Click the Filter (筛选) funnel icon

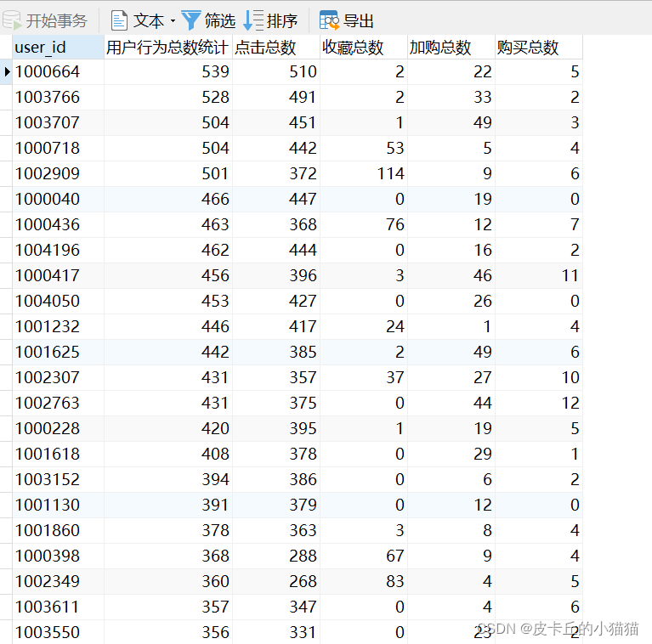point(191,20)
